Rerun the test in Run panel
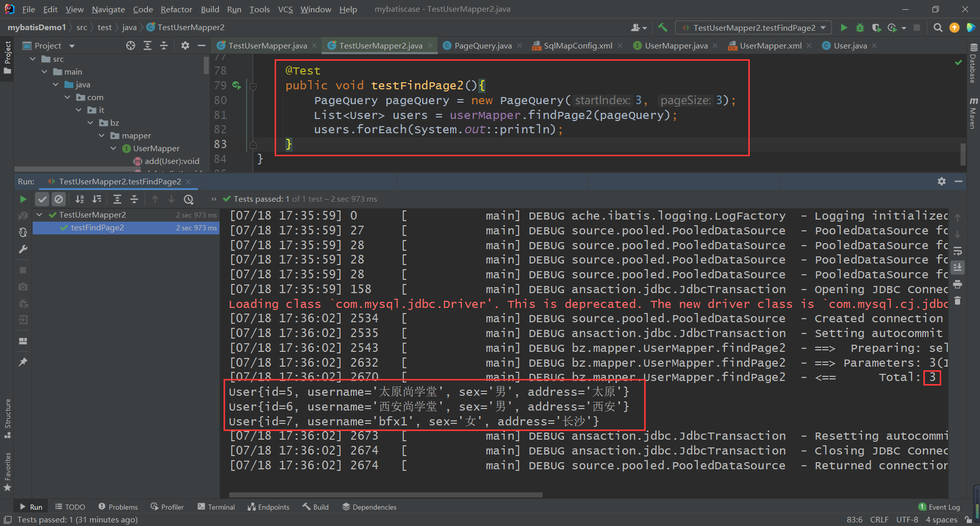The height and width of the screenshot is (526, 980). click(23, 199)
